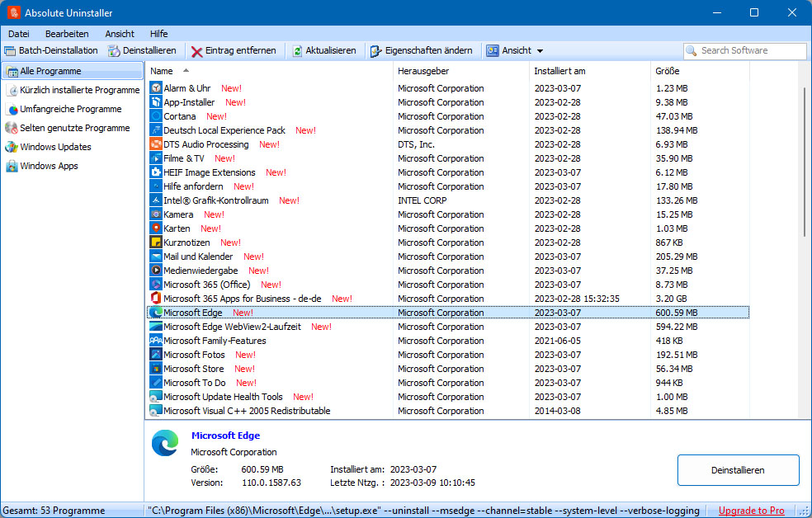Click the Ansicht view icon in toolbar
The image size is (812, 518).
pos(493,50)
